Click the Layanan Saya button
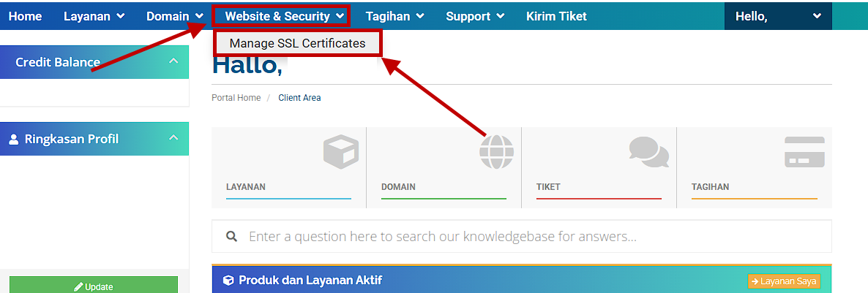Image resolution: width=868 pixels, height=293 pixels. [x=784, y=281]
